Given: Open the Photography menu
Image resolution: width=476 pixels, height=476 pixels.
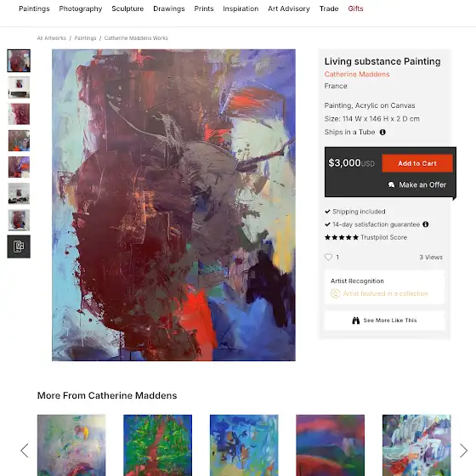Looking at the screenshot, I should (81, 8).
